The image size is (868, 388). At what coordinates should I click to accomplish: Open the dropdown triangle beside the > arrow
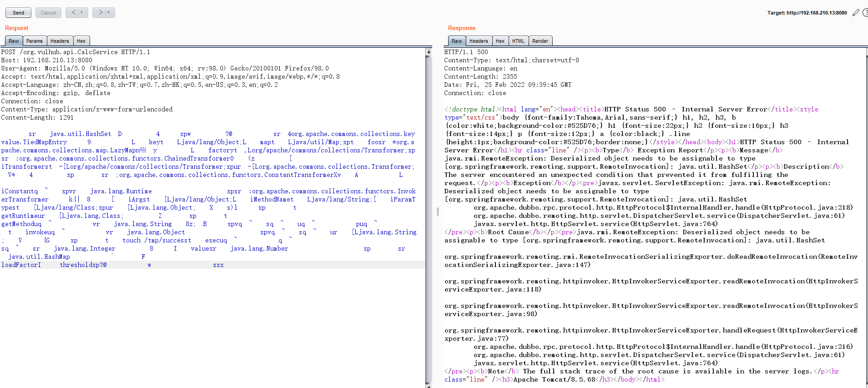(109, 12)
